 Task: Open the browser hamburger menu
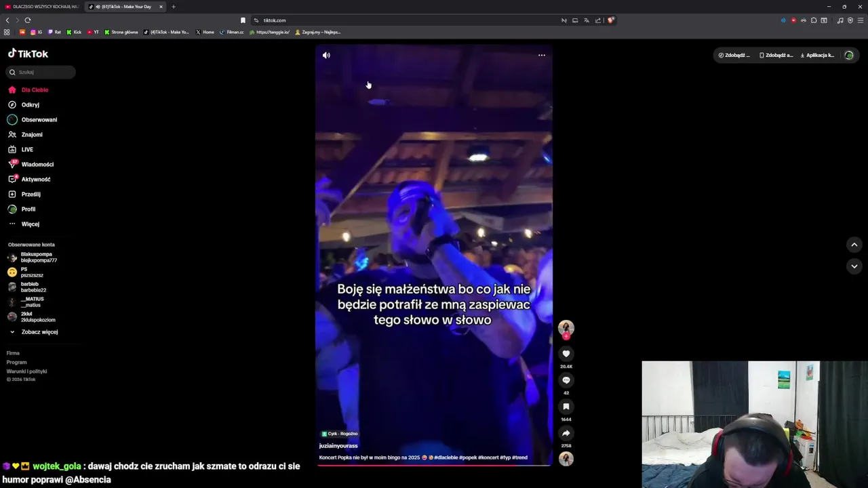(861, 20)
